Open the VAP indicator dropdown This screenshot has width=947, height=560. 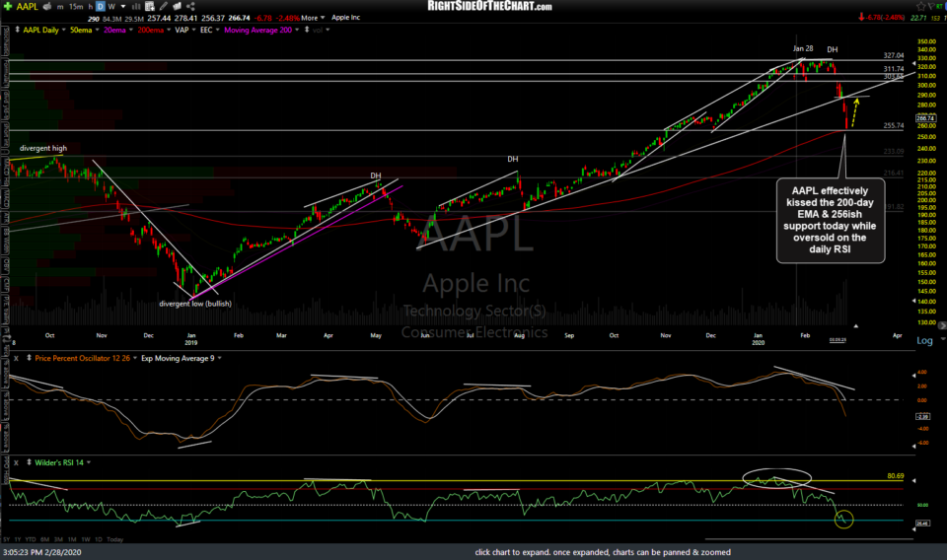[x=194, y=30]
